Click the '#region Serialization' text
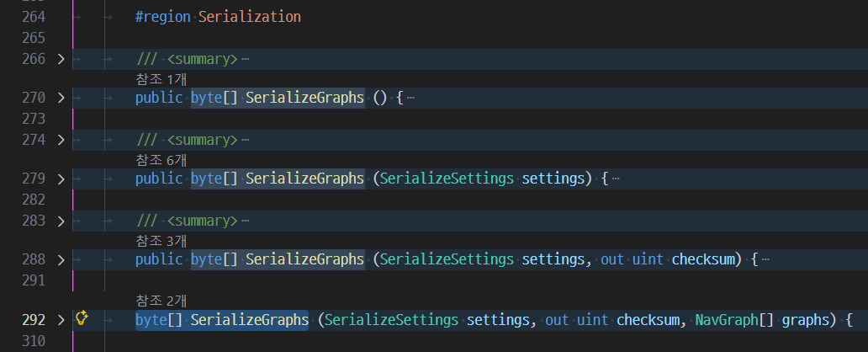Screen dimensions: 868x352 point(218,16)
